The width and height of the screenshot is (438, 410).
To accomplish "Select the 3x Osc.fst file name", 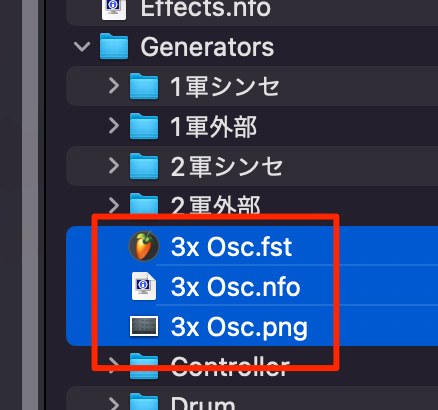I will tap(231, 247).
